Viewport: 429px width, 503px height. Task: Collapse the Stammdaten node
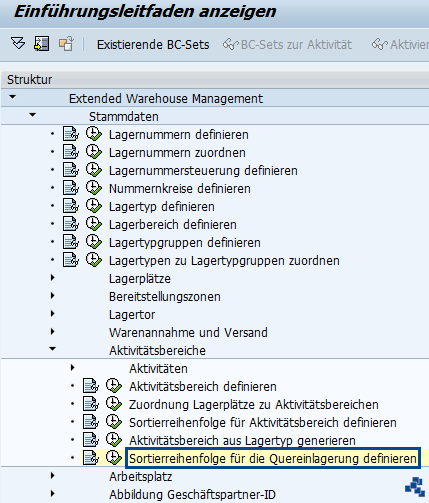pos(32,115)
